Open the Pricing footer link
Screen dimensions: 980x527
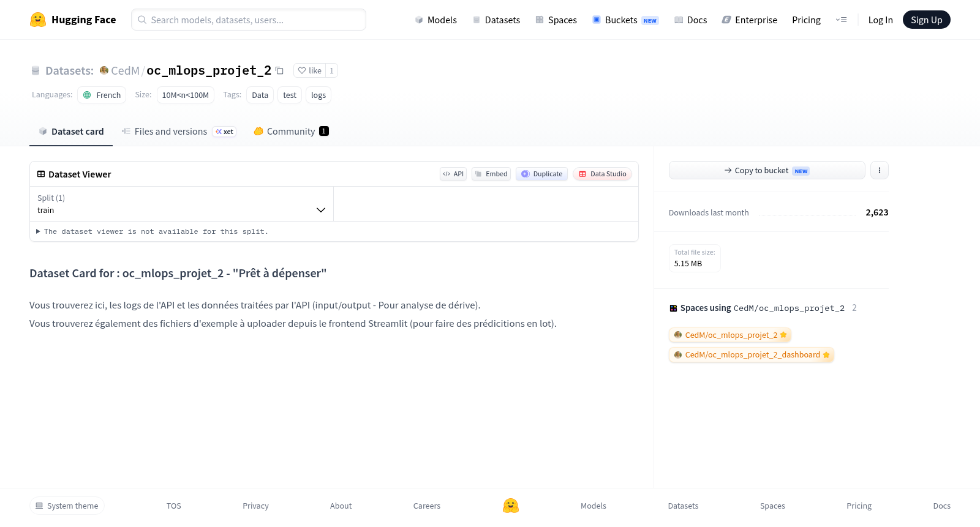[859, 506]
